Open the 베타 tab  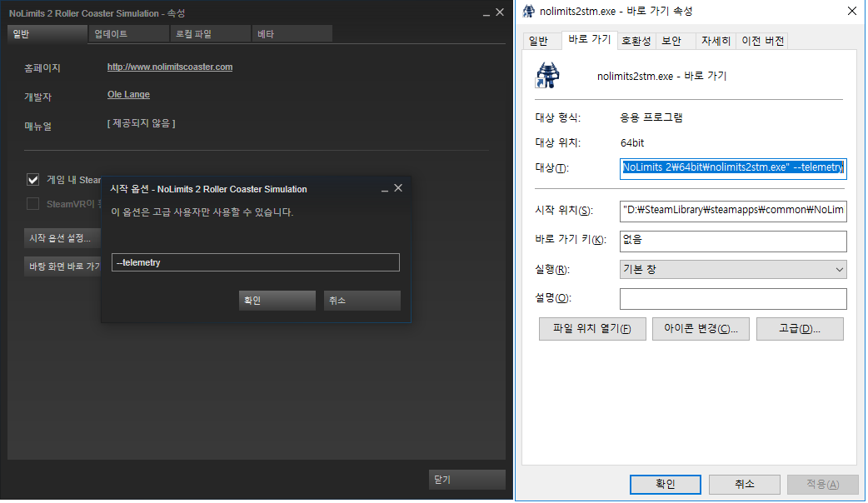292,34
